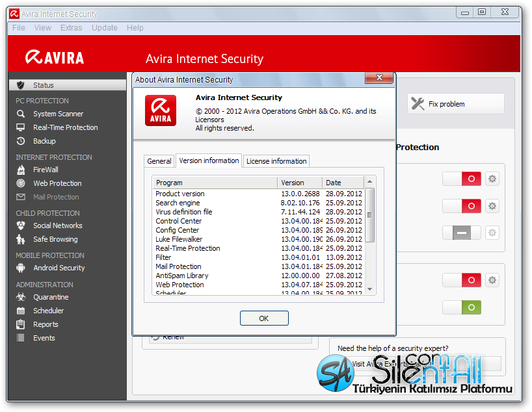
Task: Toggle the second red switch above the grey one
Action: [x=462, y=206]
